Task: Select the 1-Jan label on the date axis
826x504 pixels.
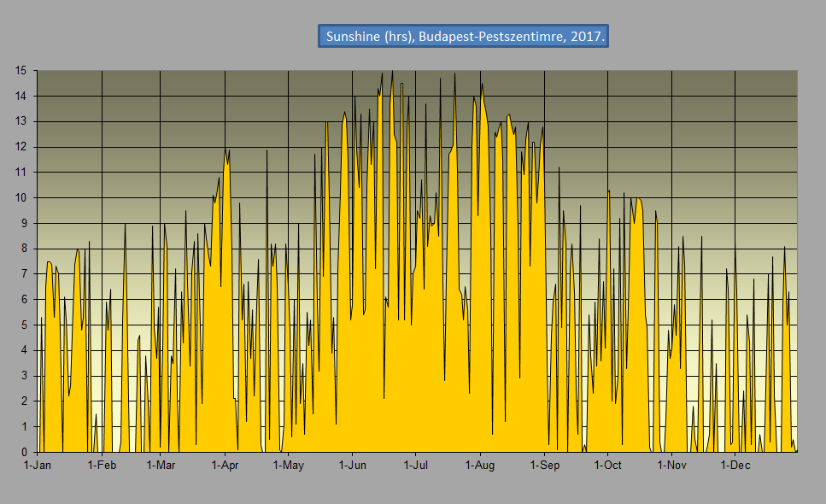Action: (38, 466)
